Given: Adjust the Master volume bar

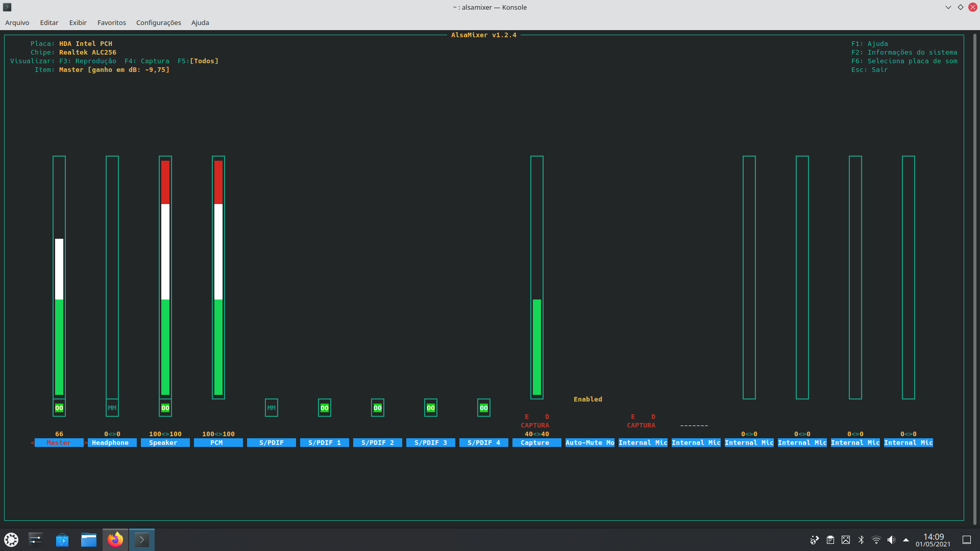Looking at the screenshot, I should pyautogui.click(x=59, y=277).
